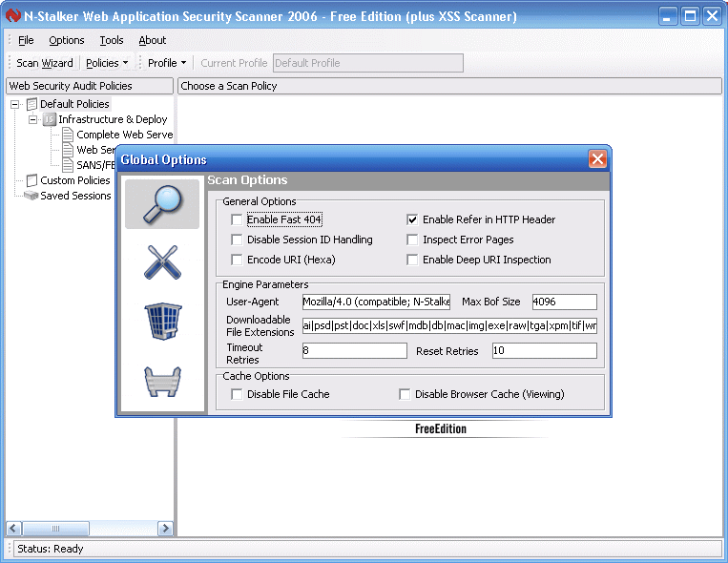Click the Status: Ready status bar text
728x563 pixels.
51,549
